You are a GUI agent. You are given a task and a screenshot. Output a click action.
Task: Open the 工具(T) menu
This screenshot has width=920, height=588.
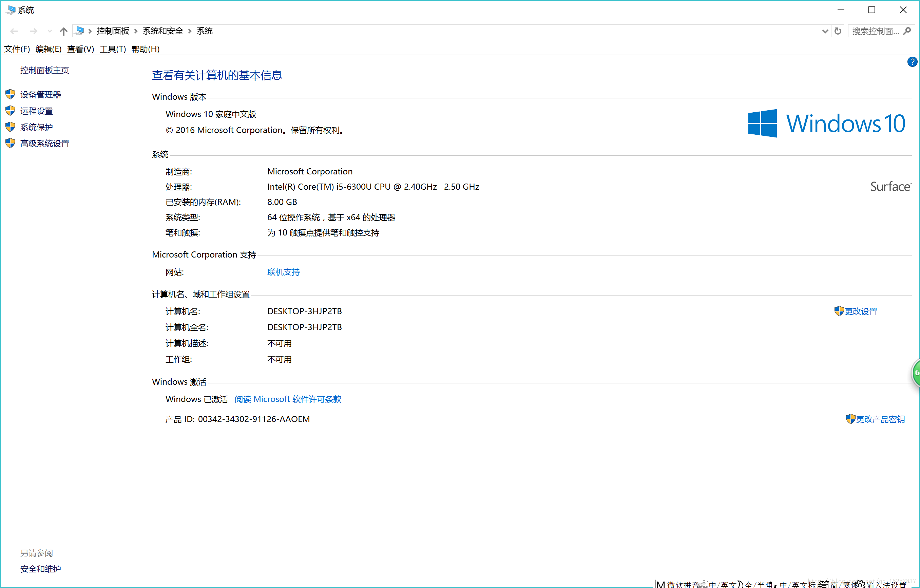tap(113, 49)
